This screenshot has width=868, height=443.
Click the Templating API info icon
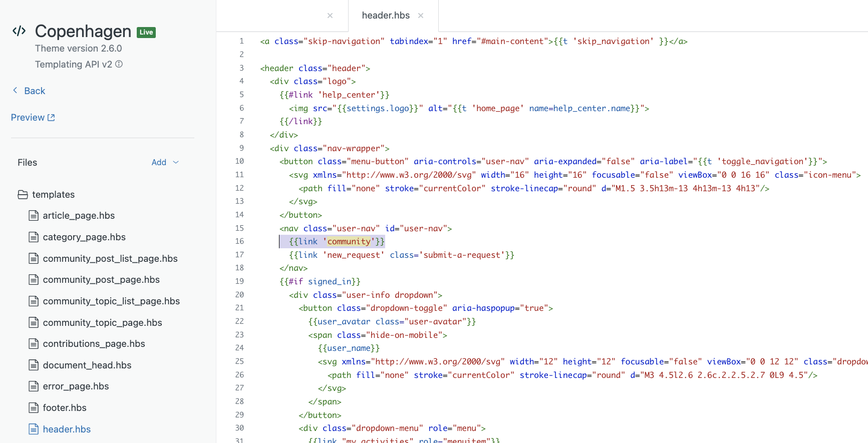(119, 64)
